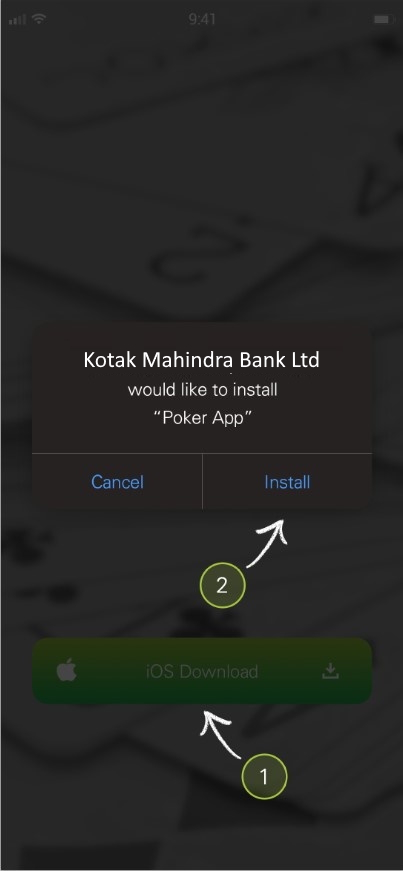Click the "would like to install" message text

click(202, 389)
